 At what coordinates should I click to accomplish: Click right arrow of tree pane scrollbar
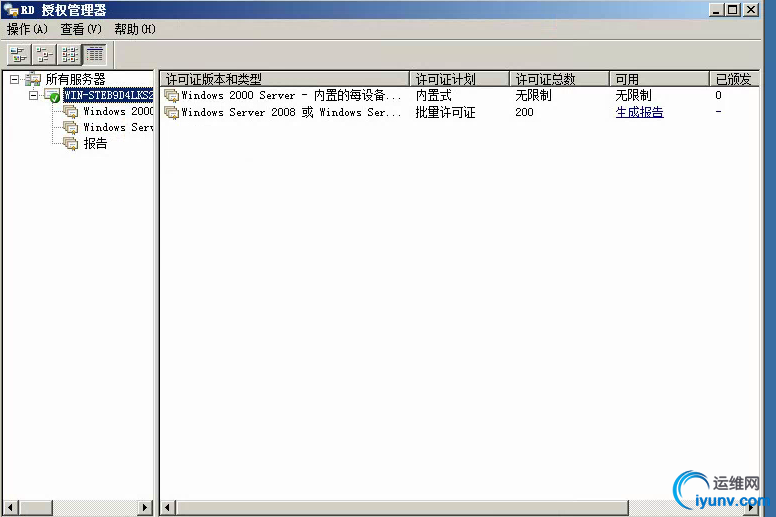click(145, 507)
